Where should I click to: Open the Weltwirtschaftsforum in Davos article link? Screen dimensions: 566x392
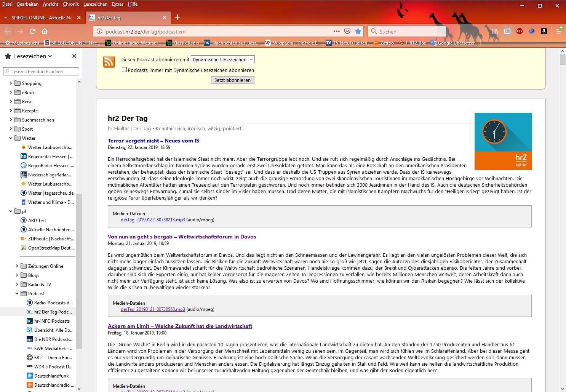coord(182,237)
